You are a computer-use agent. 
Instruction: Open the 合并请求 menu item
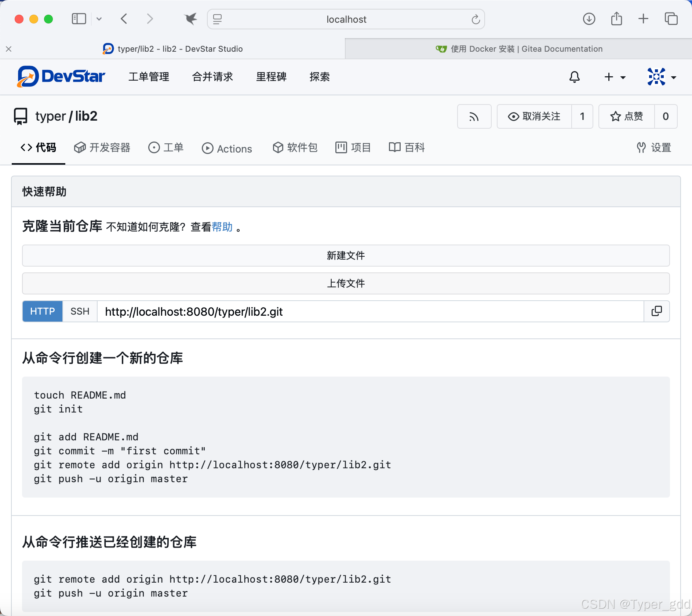coord(213,77)
